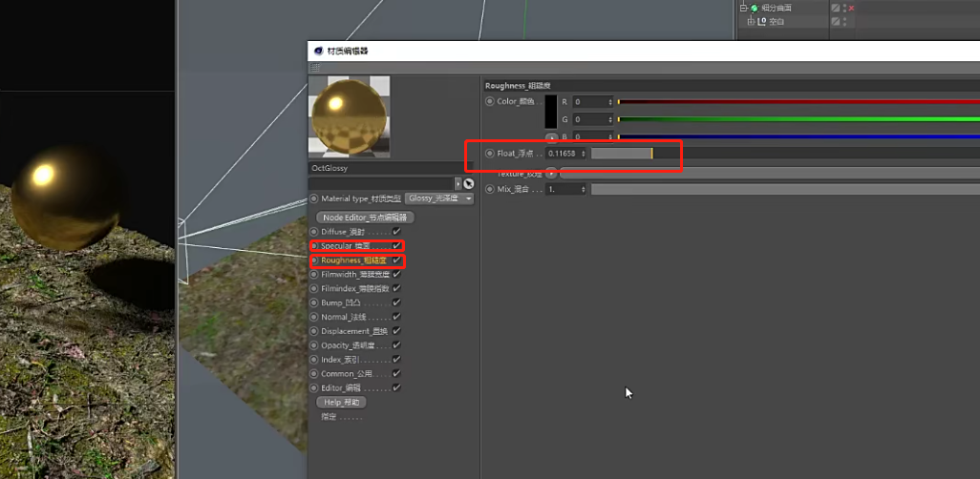Toggle the Filmwidth channel checkbox
This screenshot has width=980, height=479.
pos(396,274)
